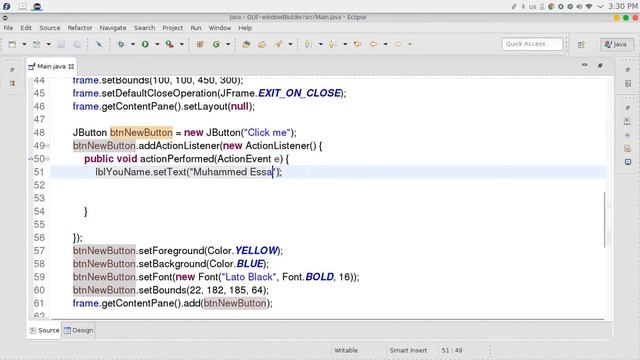
Task: Open the Project menu
Action: pos(173,28)
